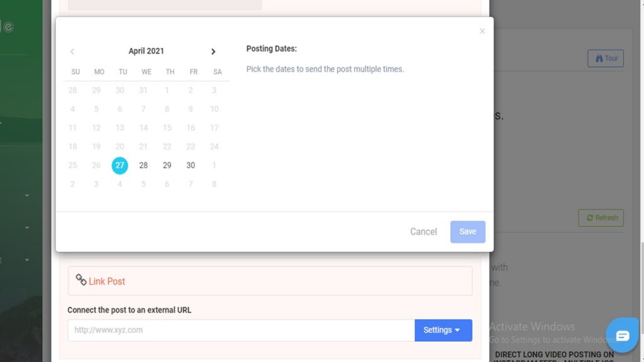The height and width of the screenshot is (362, 644).
Task: Open the chat support bubble
Action: click(622, 336)
